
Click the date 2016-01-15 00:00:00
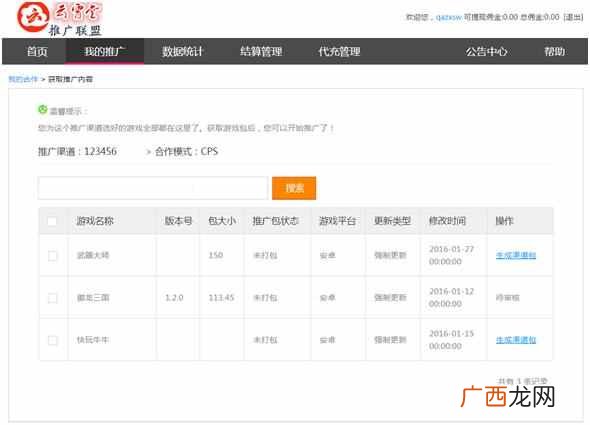(452, 340)
